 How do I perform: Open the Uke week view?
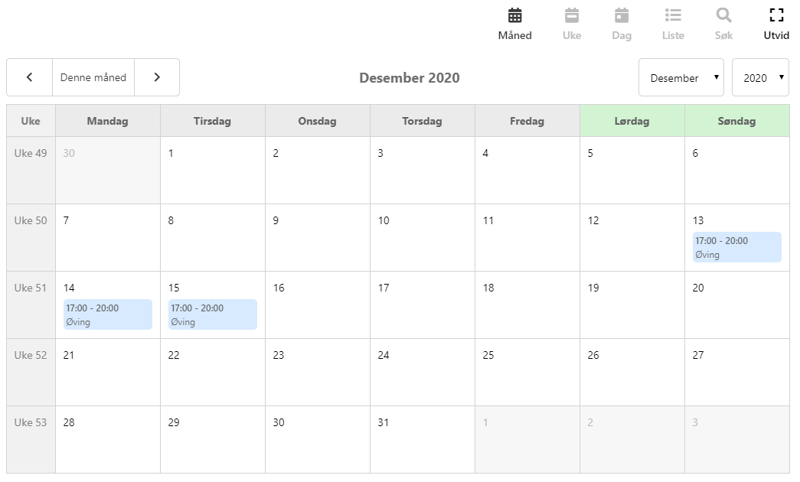click(x=572, y=24)
